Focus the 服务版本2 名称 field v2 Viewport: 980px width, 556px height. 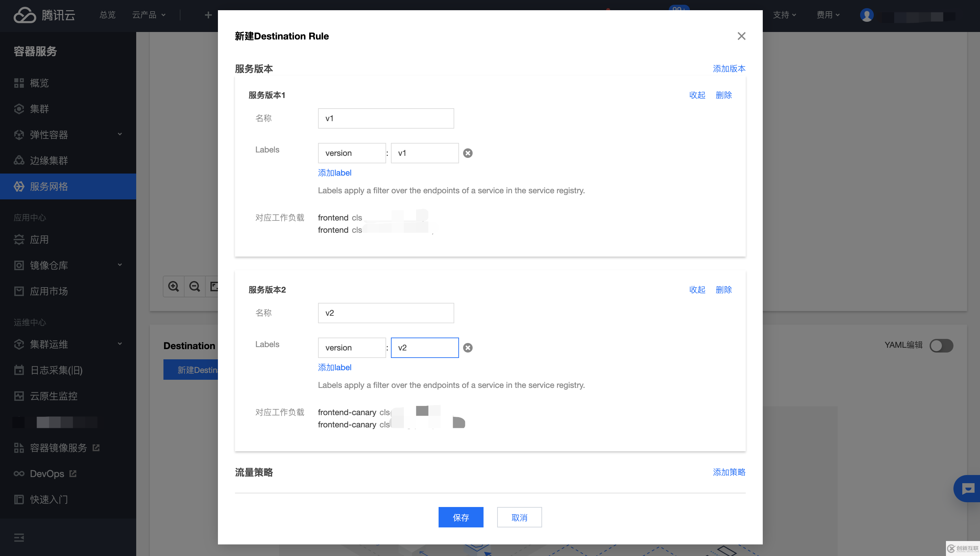[386, 313]
